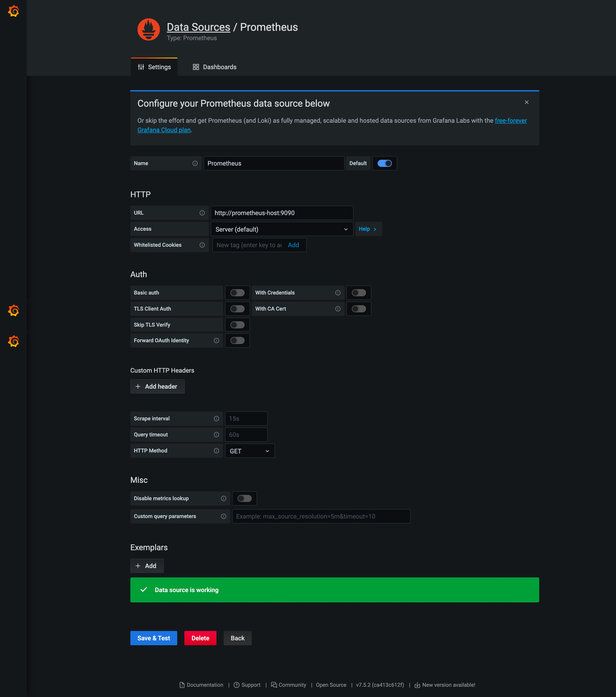Image resolution: width=616 pixels, height=697 pixels.
Task: Click the Custom query parameters info icon
Action: coord(223,516)
